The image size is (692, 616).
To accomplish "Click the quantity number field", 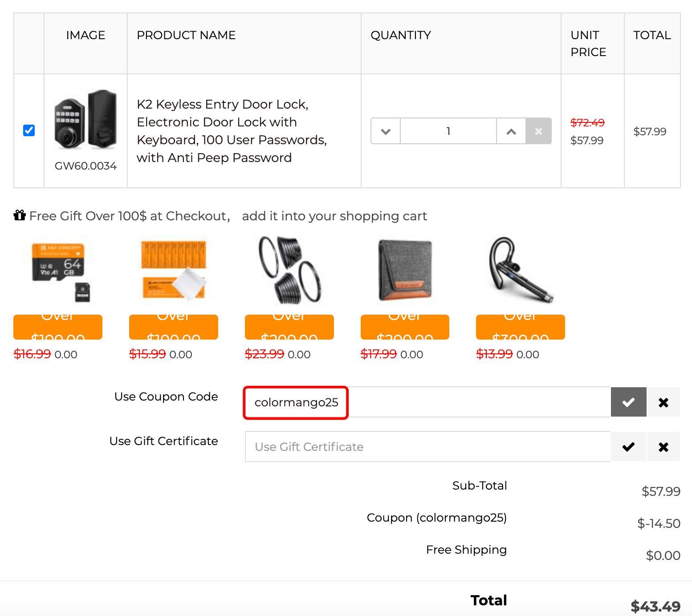I will (x=448, y=131).
